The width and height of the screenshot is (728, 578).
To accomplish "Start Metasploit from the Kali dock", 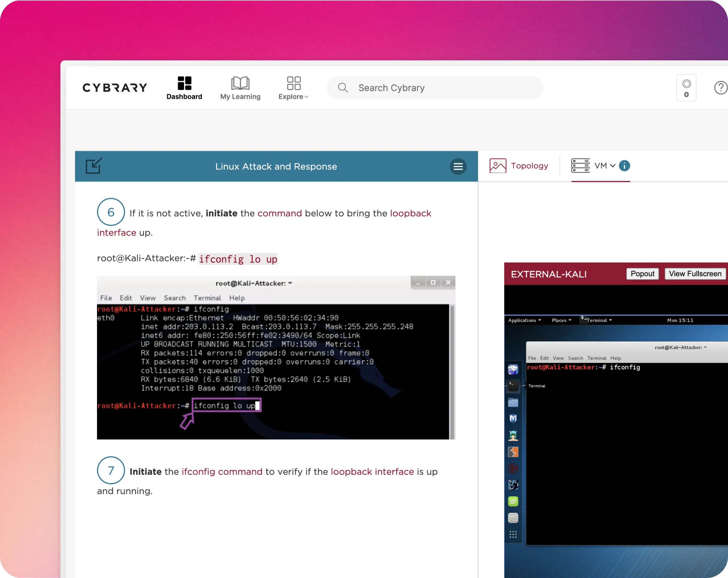I will tap(513, 419).
